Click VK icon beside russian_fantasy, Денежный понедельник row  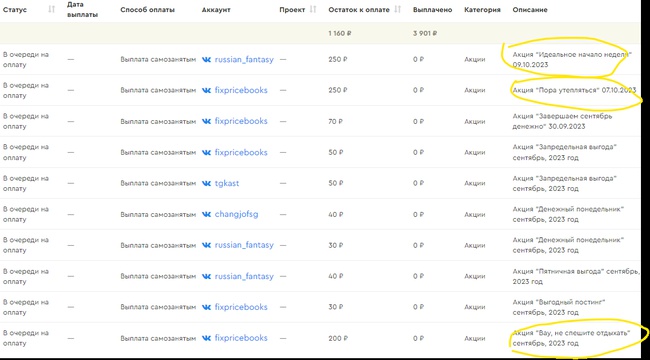pos(206,245)
